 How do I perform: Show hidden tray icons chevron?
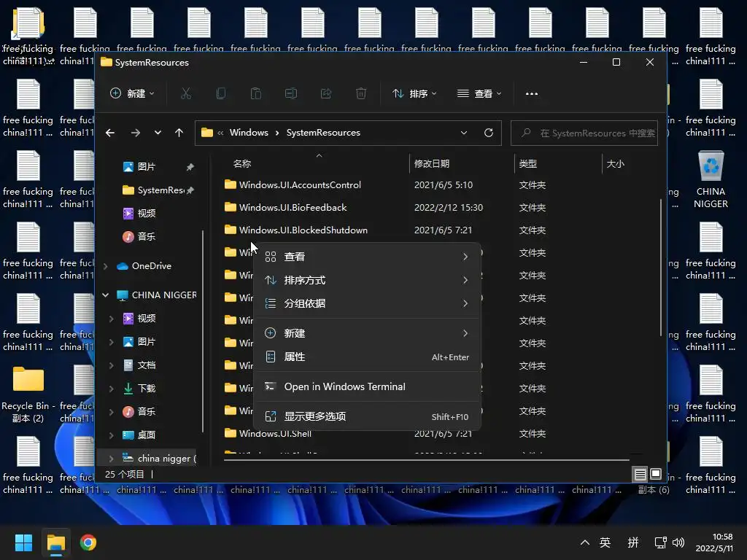pos(585,542)
